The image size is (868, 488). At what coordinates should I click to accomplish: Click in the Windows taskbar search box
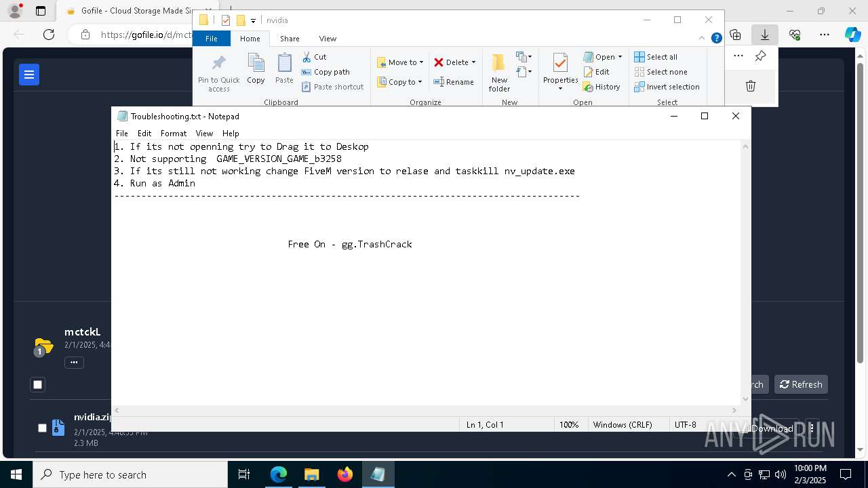click(130, 474)
